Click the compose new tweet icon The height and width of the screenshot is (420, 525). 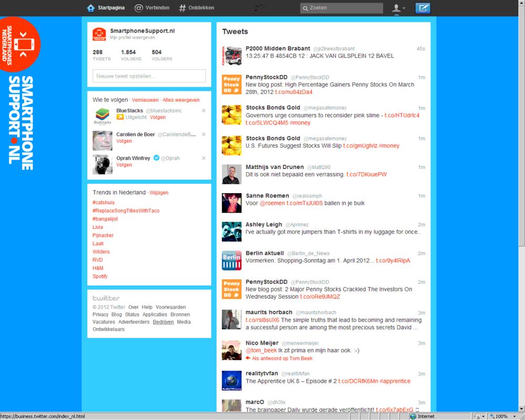[x=423, y=8]
